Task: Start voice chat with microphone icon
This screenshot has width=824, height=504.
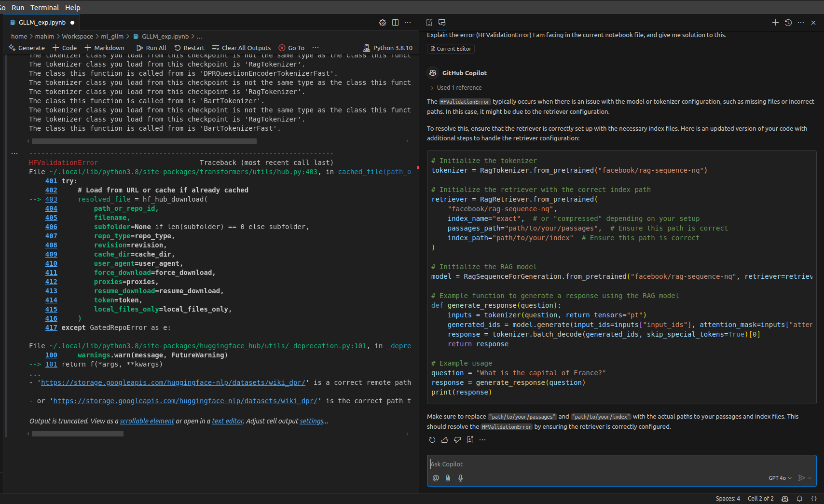Action: pyautogui.click(x=461, y=478)
